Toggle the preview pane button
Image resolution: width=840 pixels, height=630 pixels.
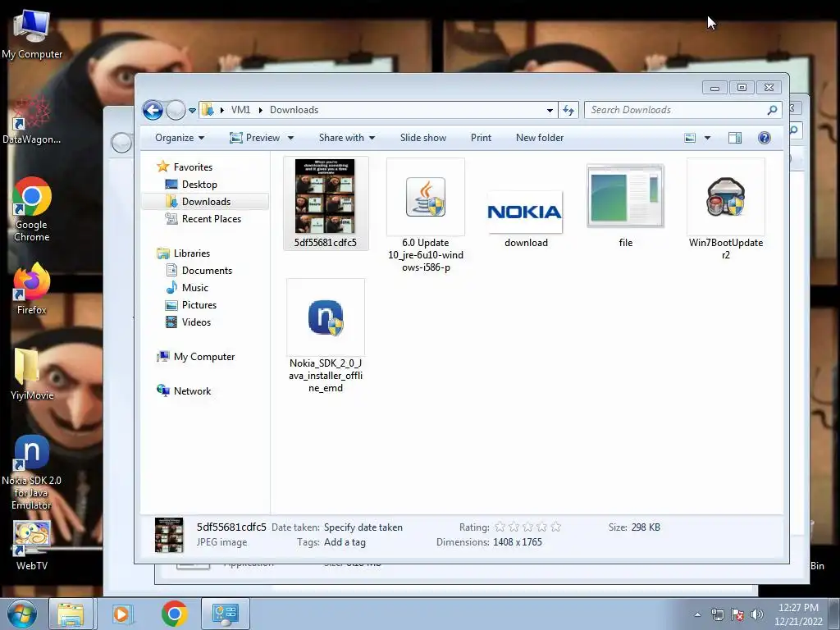coord(735,138)
